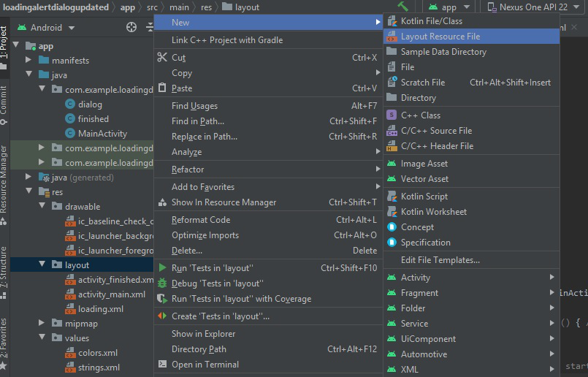
Task: Click the Build hammer icon
Action: click(402, 7)
